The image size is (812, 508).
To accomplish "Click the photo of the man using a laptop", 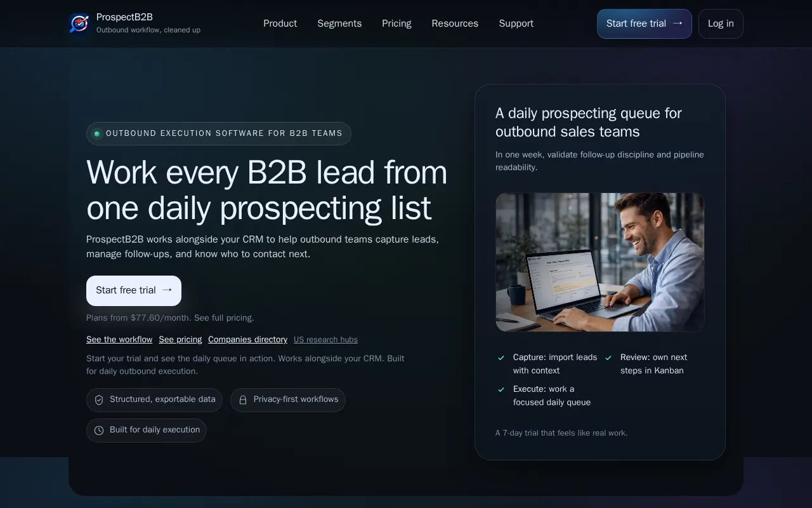I will pyautogui.click(x=600, y=262).
